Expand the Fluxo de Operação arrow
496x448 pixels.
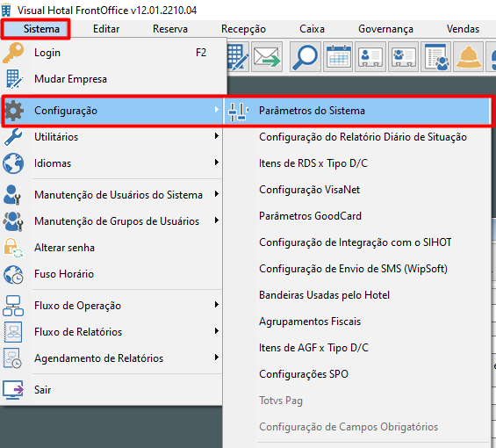coord(216,305)
